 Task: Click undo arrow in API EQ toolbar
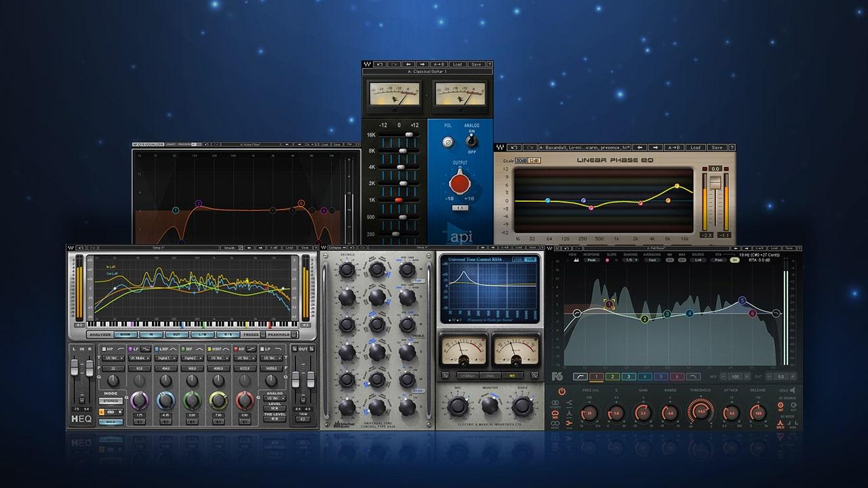point(380,64)
